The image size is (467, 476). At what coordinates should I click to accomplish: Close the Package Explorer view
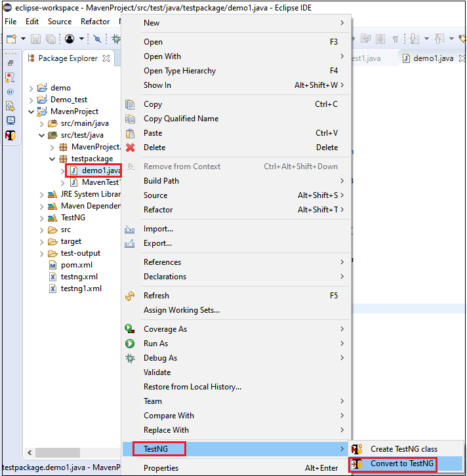(x=106, y=58)
